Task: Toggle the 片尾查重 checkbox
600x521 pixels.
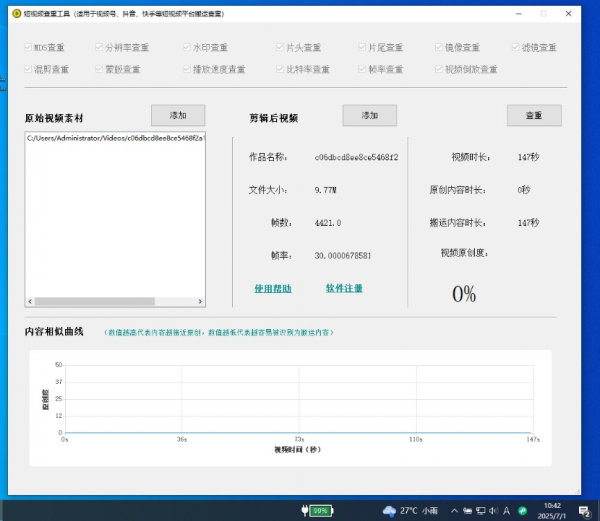Action: (362, 47)
